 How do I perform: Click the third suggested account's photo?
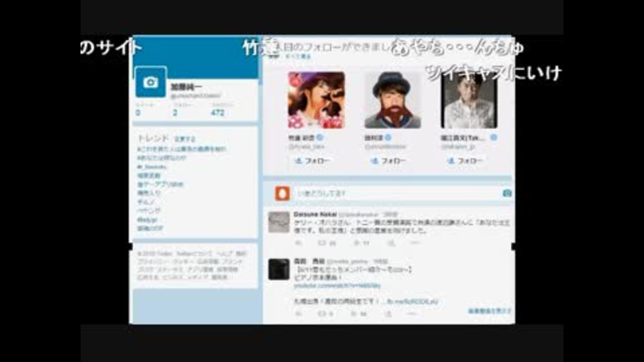tap(469, 100)
